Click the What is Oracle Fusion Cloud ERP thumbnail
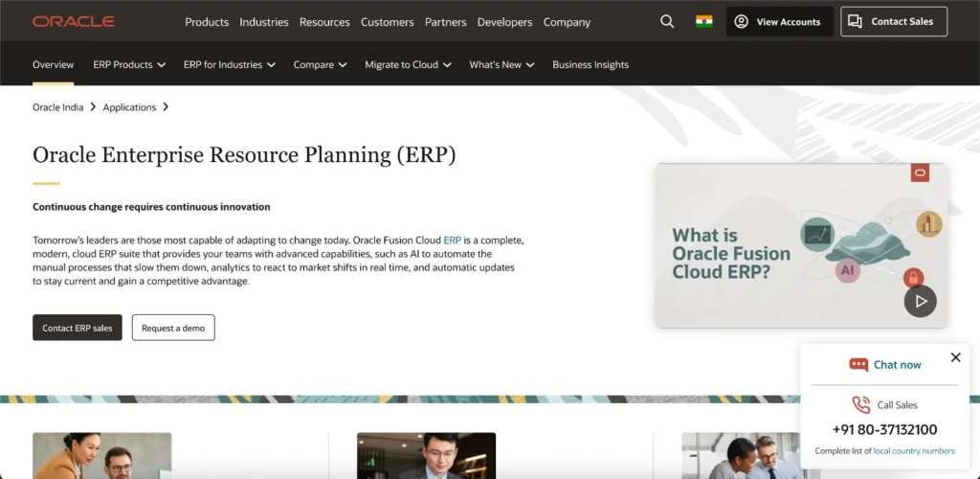This screenshot has height=479, width=980. (800, 246)
